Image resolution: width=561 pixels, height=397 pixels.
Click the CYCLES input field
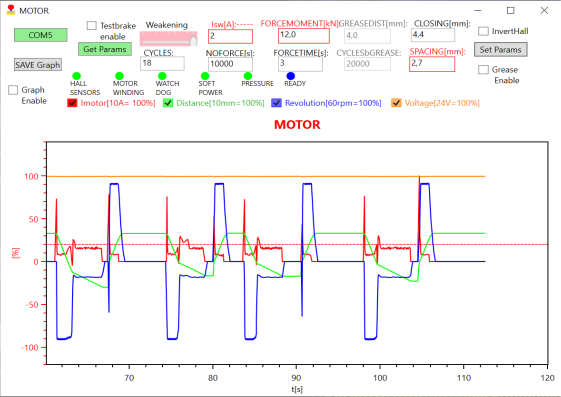[162, 63]
